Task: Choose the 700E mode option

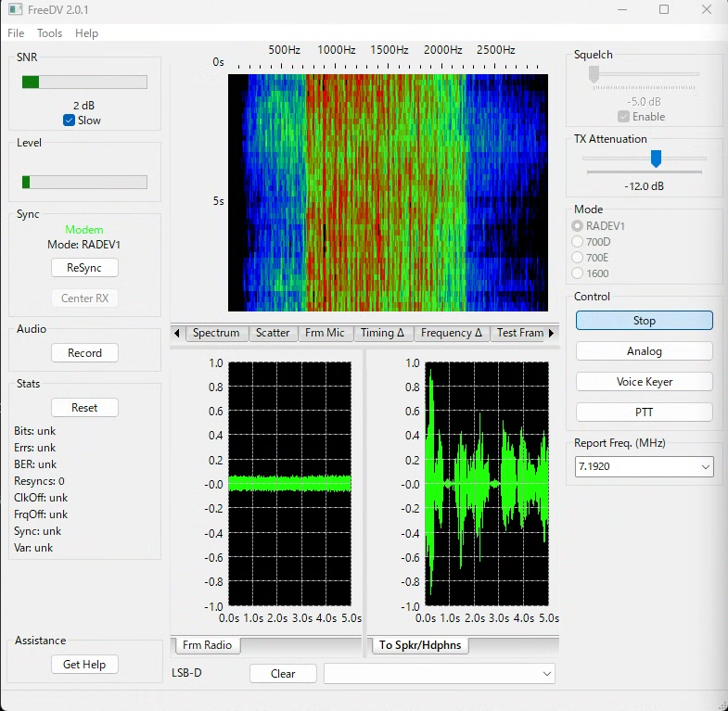Action: point(579,258)
